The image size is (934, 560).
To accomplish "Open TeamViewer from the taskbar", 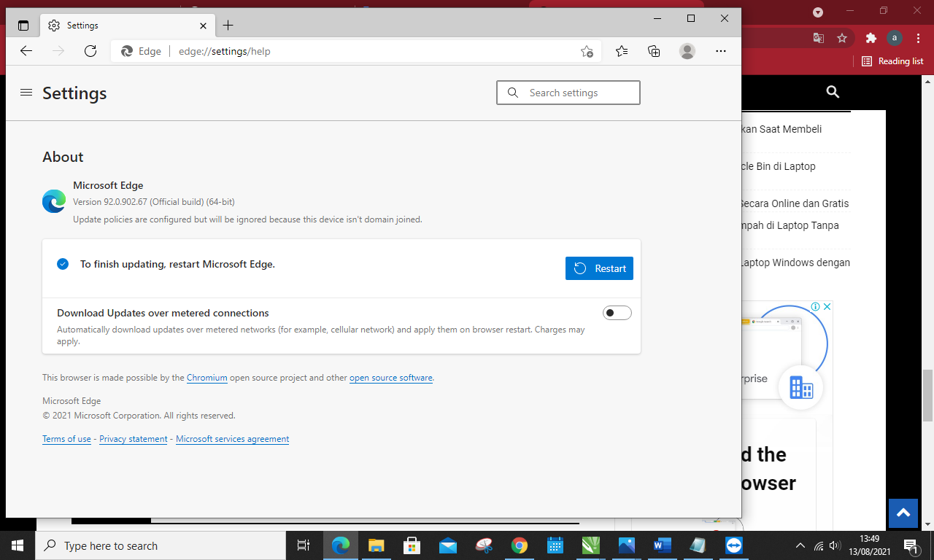I will coord(733,545).
